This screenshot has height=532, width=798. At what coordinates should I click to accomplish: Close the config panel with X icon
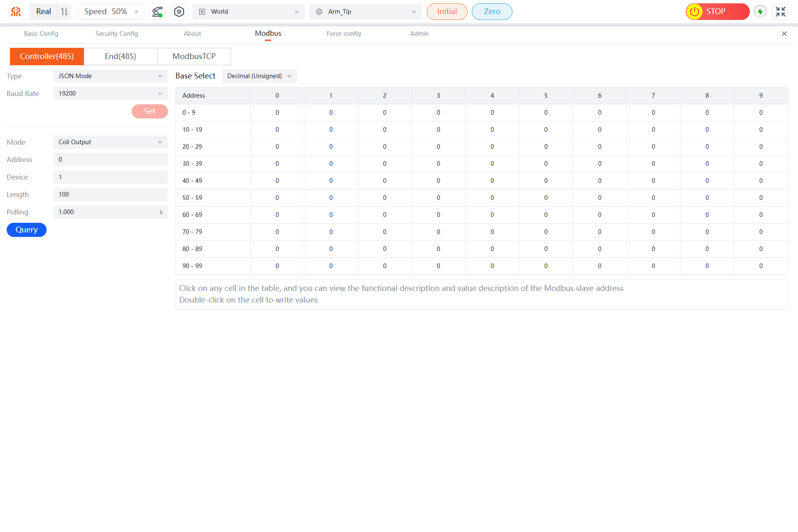point(784,34)
